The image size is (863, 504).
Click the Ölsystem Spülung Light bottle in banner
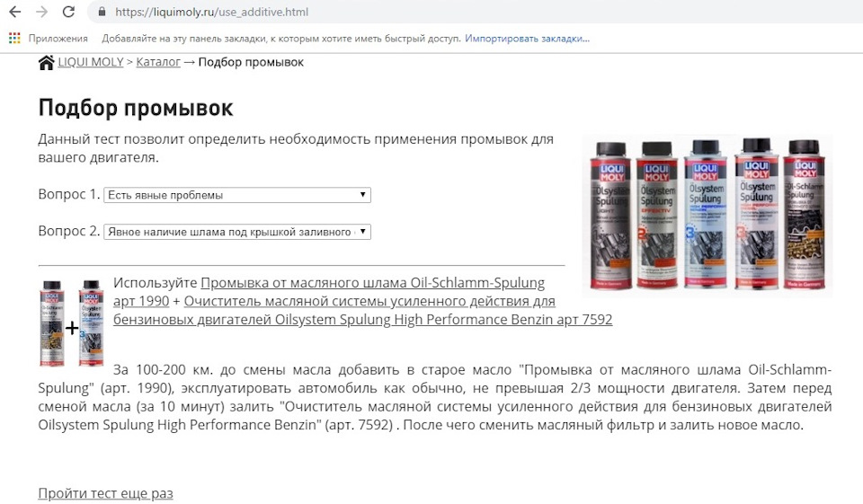coord(609,216)
